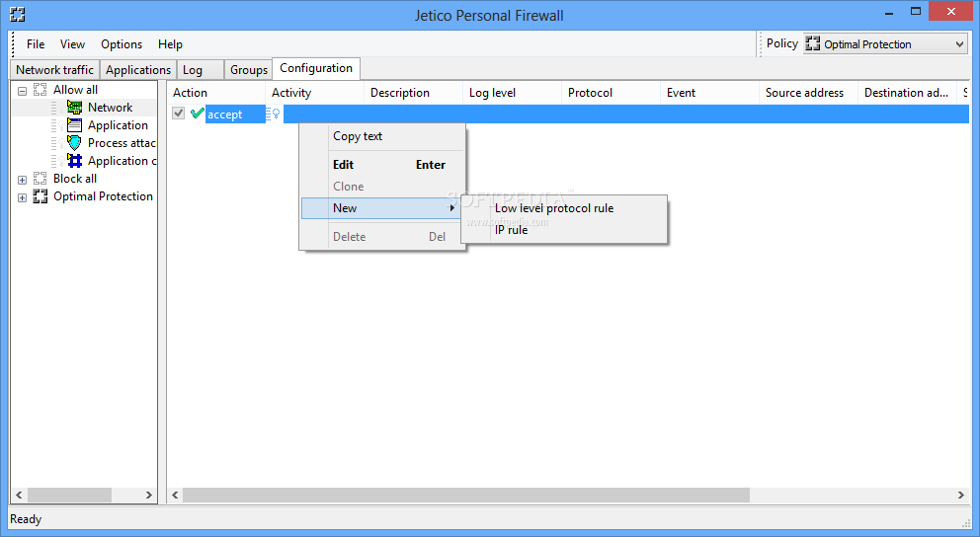980x537 pixels.
Task: Click the Source address column header
Action: [x=809, y=93]
